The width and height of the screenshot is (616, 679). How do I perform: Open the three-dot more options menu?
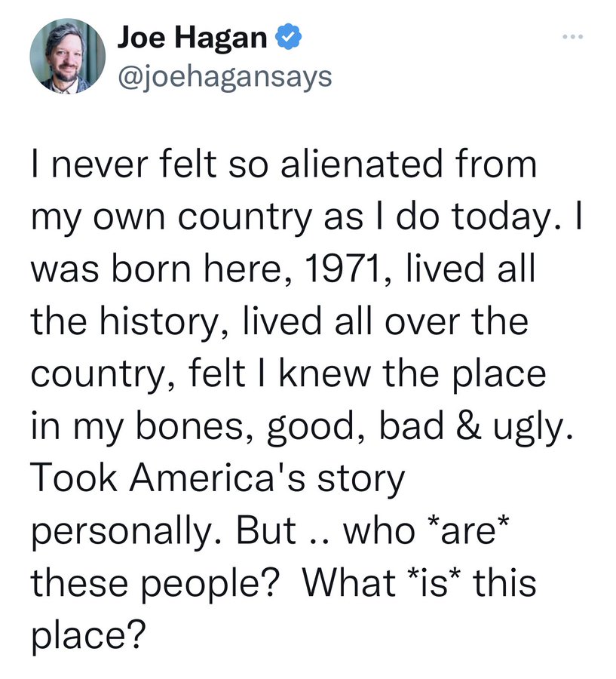tap(573, 37)
